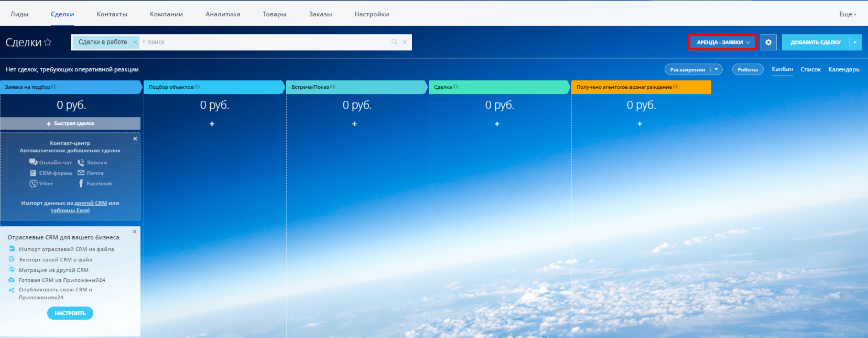
Task: Click the search magnifier icon
Action: [x=394, y=43]
